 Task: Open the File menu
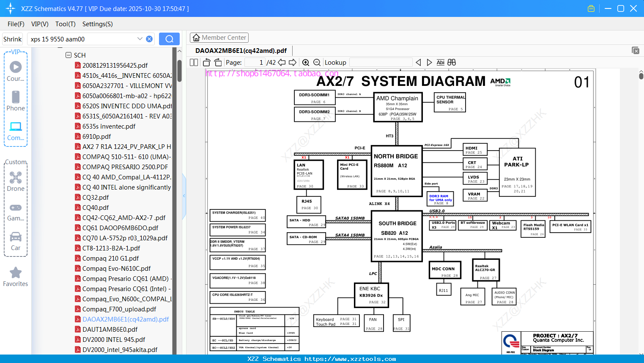coord(16,24)
